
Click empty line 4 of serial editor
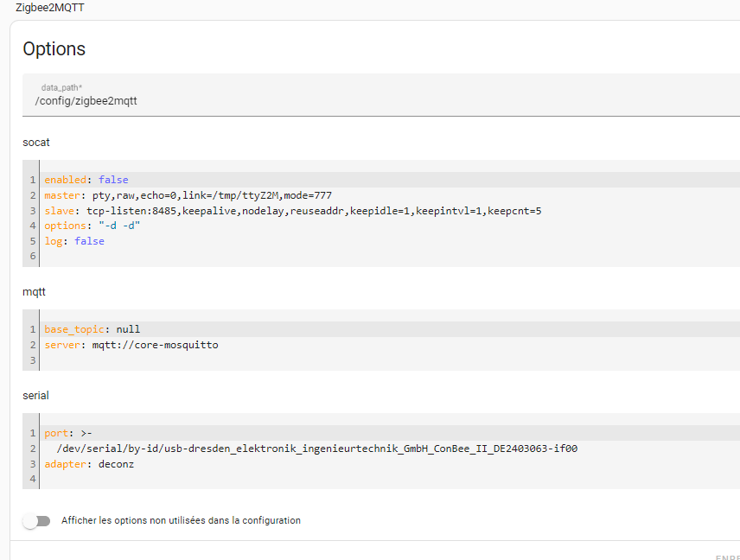click(390, 479)
